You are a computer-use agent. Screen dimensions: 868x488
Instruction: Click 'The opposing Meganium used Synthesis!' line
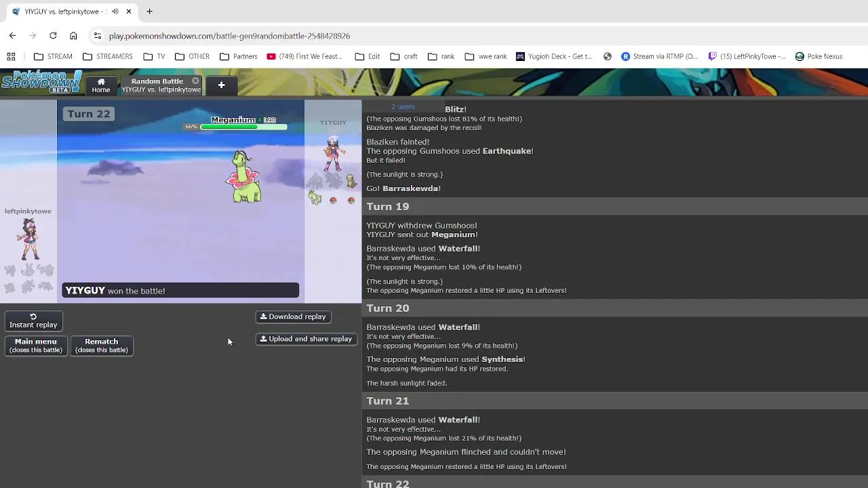pyautogui.click(x=446, y=359)
